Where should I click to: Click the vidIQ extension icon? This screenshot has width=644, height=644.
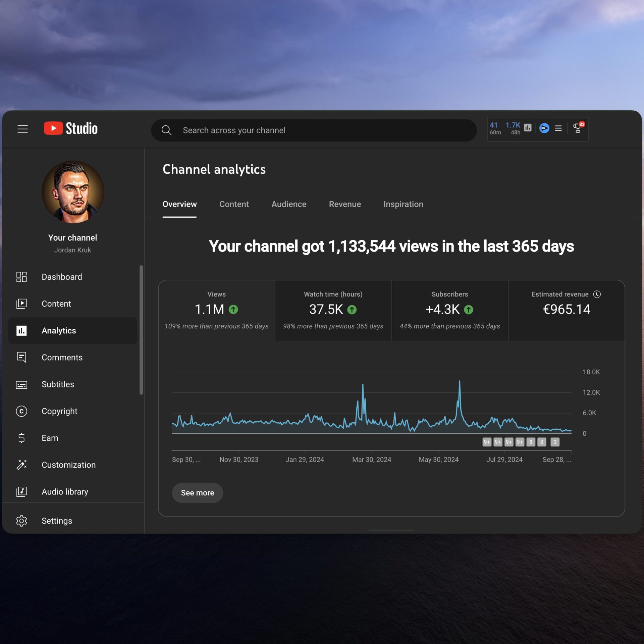click(544, 128)
